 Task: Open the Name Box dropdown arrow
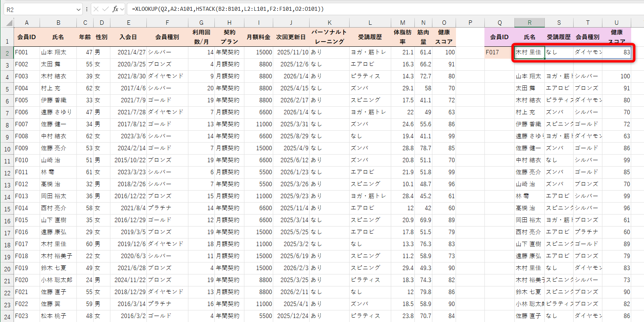coord(78,9)
